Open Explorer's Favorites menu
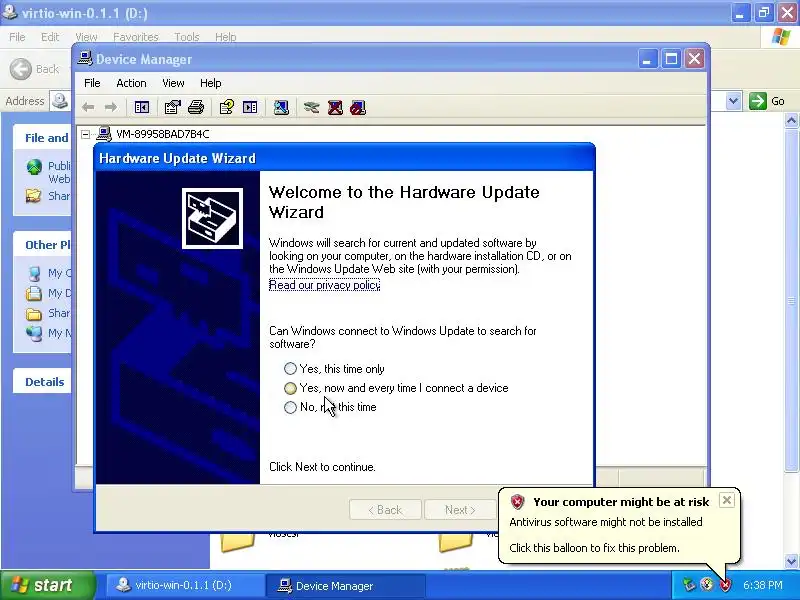The height and width of the screenshot is (600, 800). [x=136, y=37]
